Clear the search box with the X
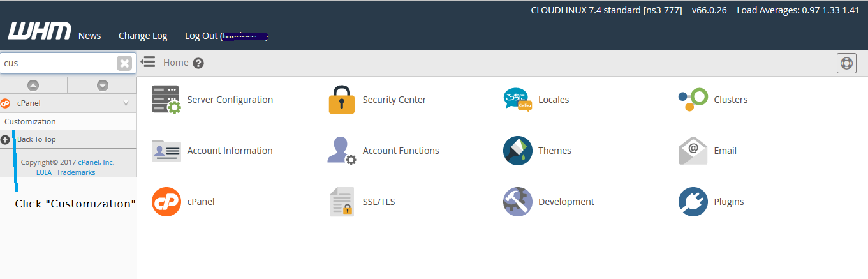The image size is (868, 279). [x=124, y=63]
